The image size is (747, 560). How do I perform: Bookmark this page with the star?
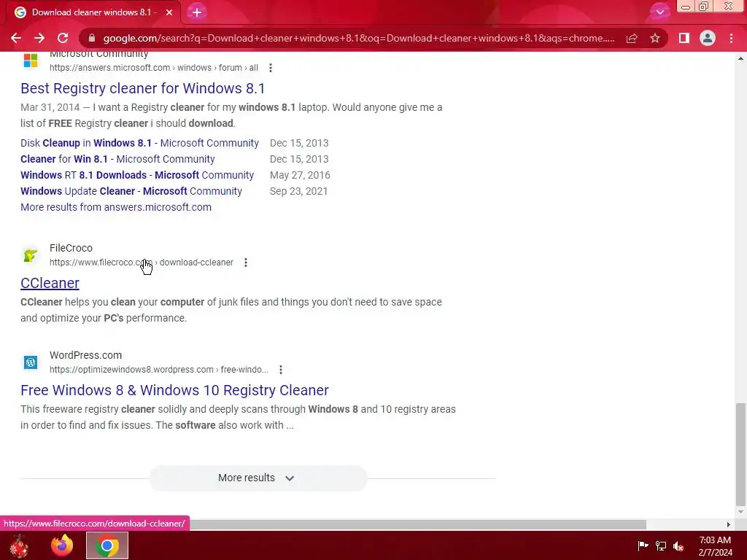[x=655, y=38]
